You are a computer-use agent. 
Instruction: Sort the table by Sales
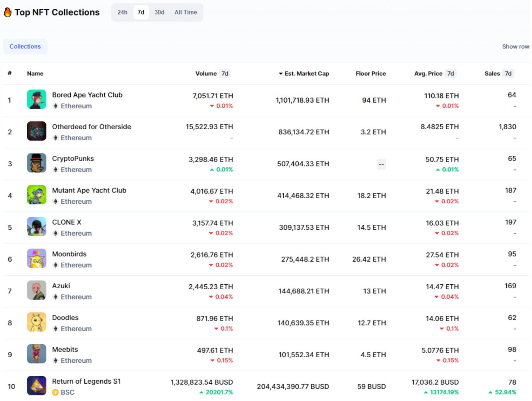(492, 73)
